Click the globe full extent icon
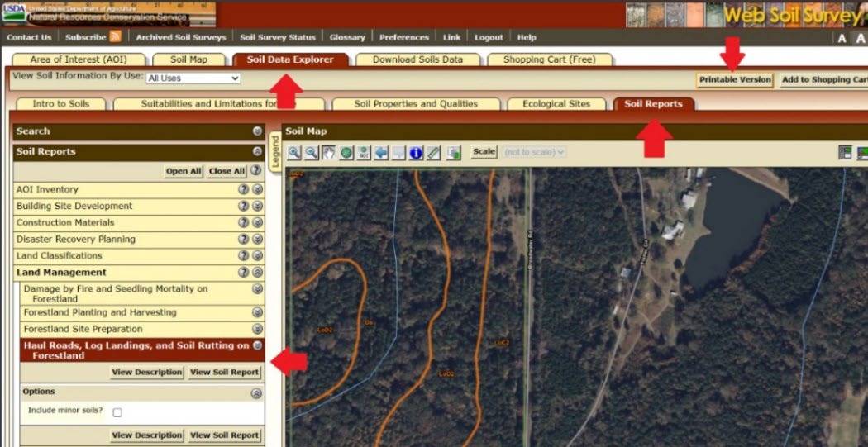This screenshot has width=868, height=447. (x=346, y=153)
